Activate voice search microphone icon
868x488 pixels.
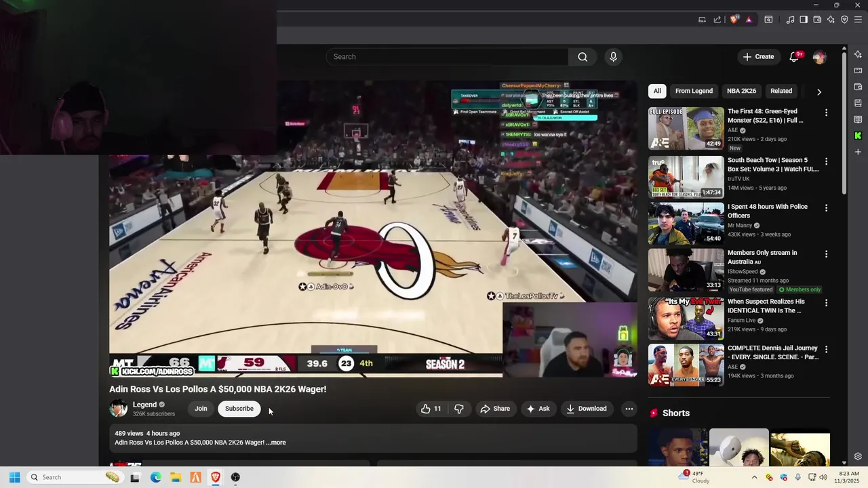613,57
